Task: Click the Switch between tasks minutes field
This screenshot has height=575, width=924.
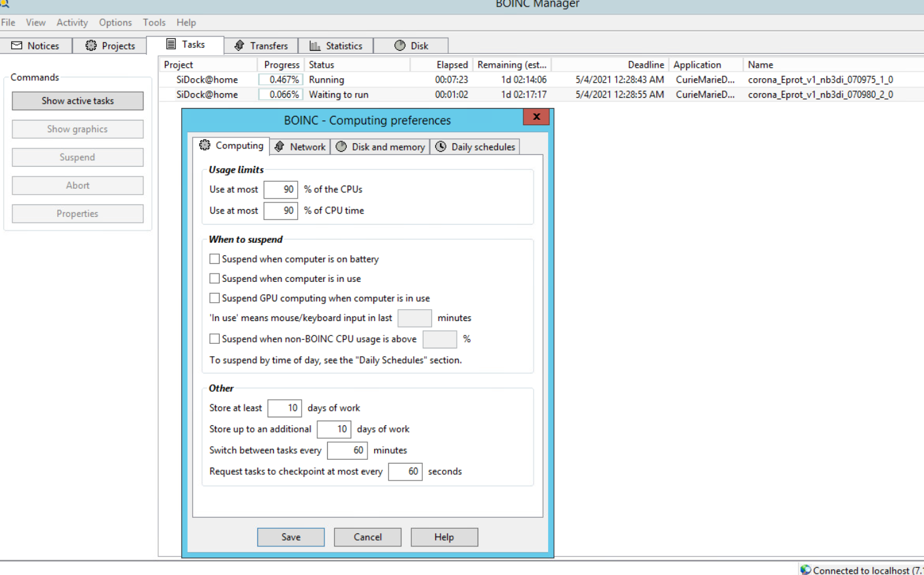Action: tap(347, 451)
